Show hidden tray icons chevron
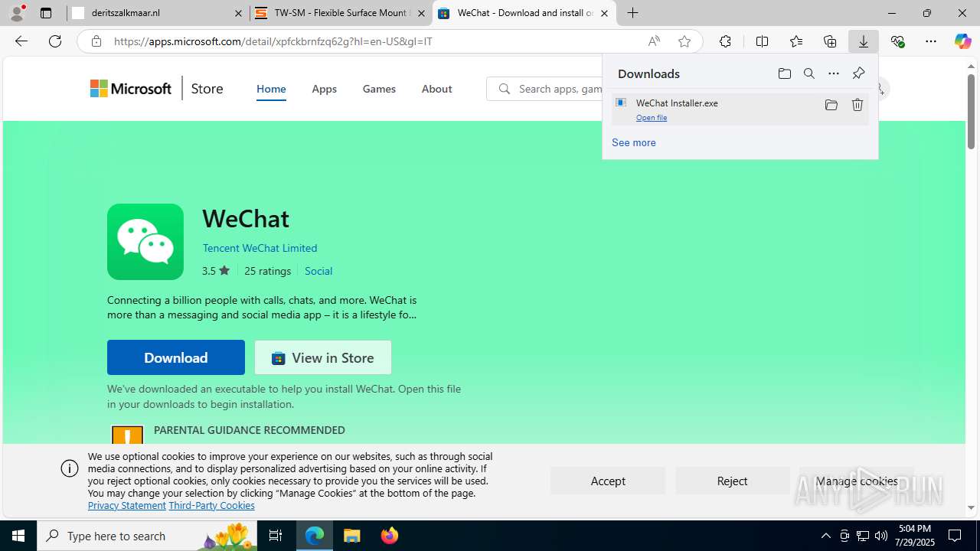Image resolution: width=980 pixels, height=551 pixels. 825,536
